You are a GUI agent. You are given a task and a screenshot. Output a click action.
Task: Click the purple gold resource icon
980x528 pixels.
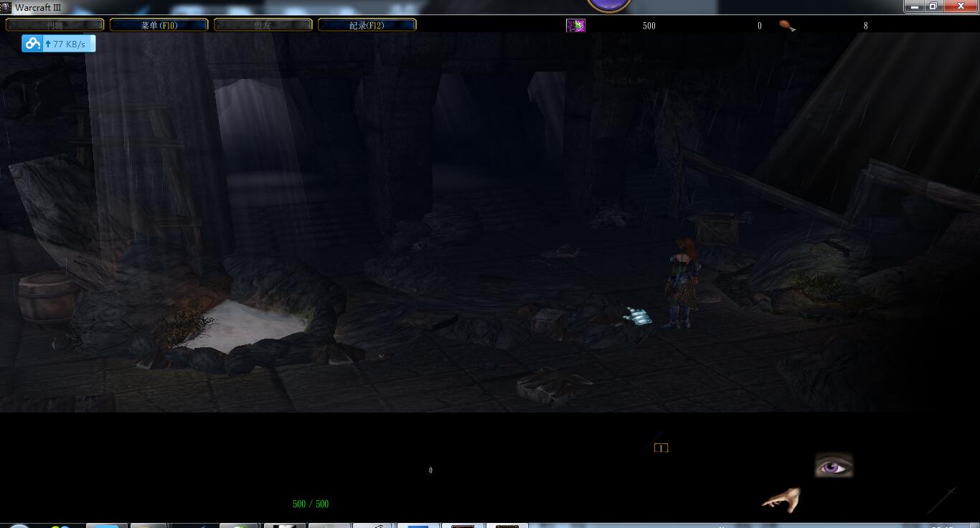coord(575,26)
